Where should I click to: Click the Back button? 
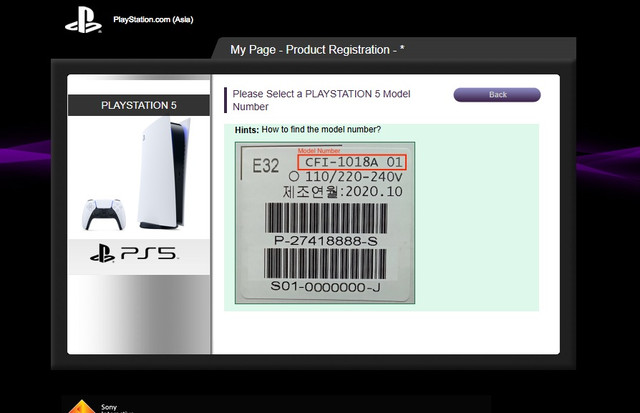[x=497, y=95]
